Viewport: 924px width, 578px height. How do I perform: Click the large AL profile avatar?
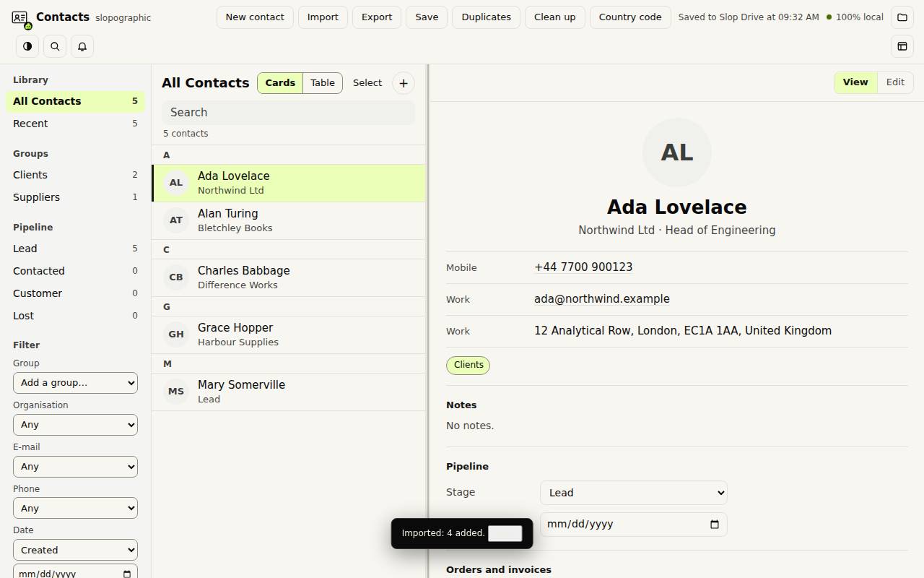click(x=677, y=152)
